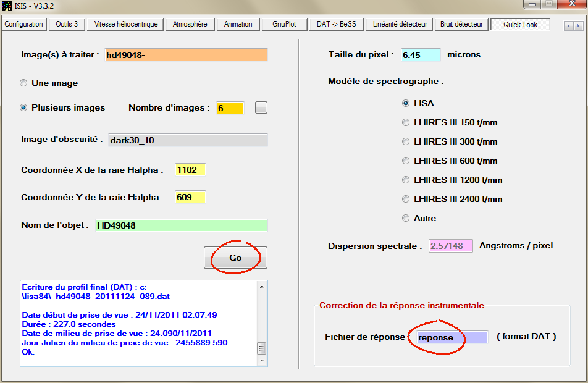
Task: Open the Configuration tab
Action: [24, 24]
